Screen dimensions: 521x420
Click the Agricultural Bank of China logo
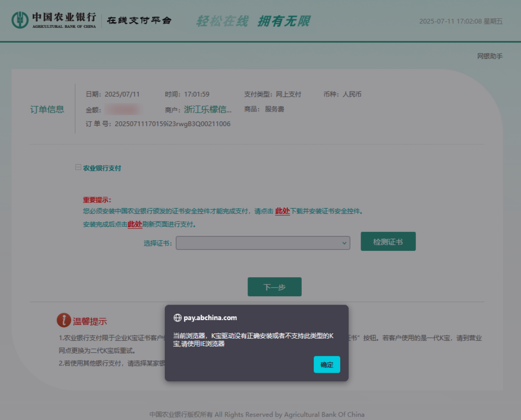(x=54, y=20)
